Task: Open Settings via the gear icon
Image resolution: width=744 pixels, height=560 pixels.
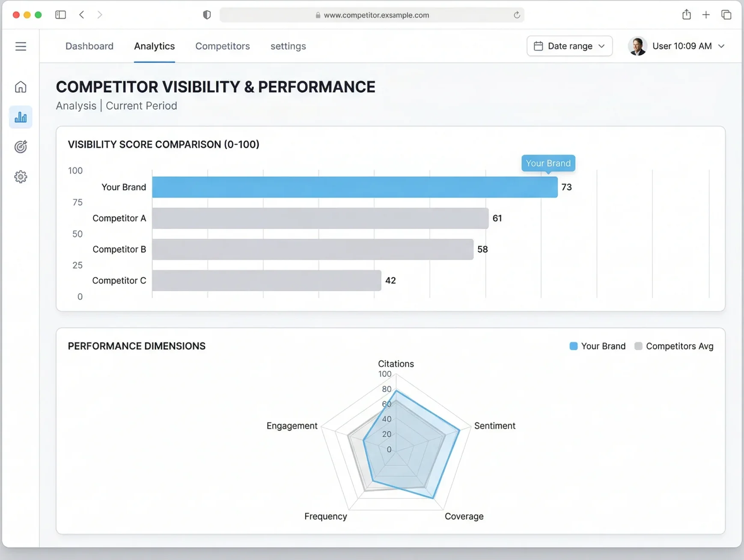Action: 21,176
